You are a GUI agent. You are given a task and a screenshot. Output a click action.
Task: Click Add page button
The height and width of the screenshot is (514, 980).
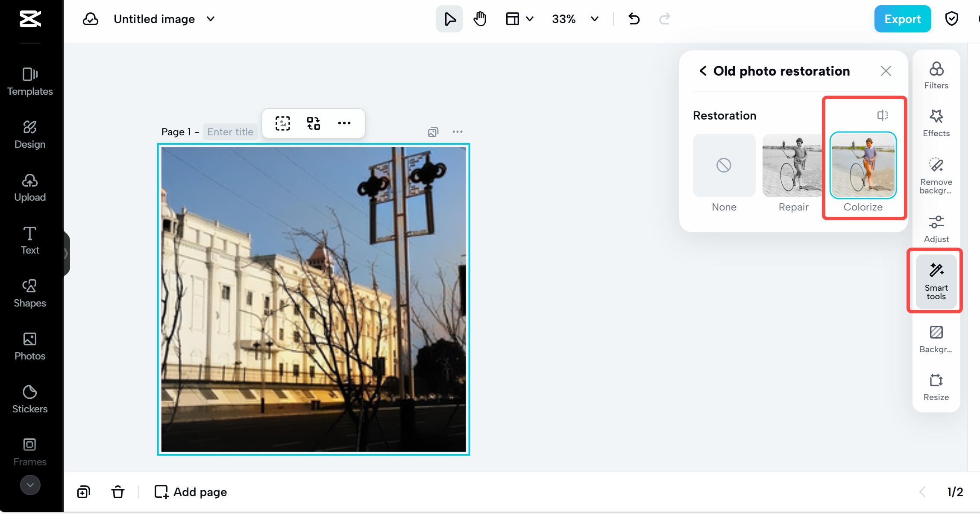click(x=191, y=492)
